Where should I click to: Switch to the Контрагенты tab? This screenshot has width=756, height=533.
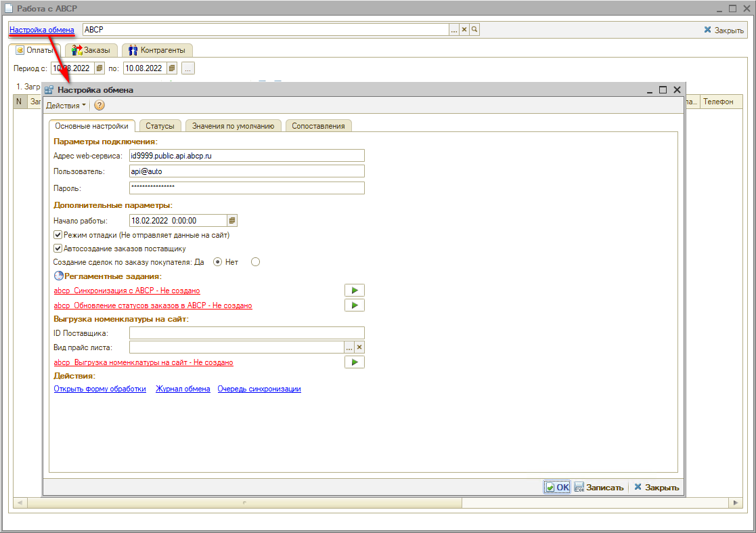(x=157, y=50)
